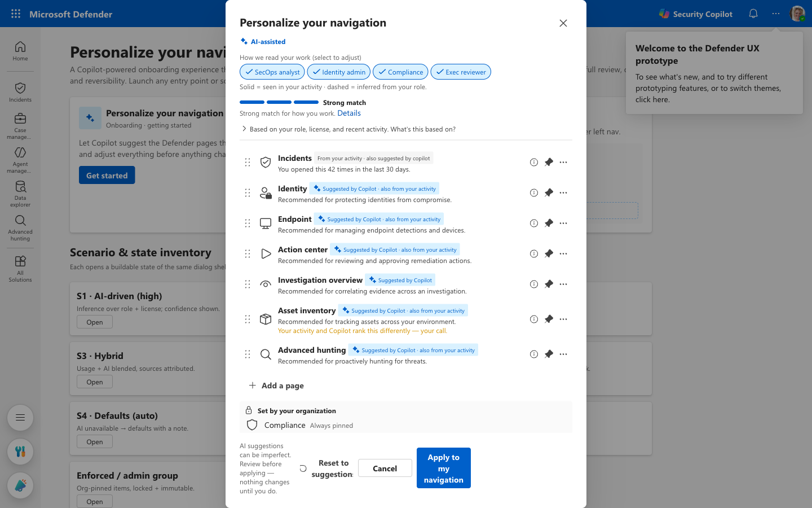Click info icon for Endpoint row
The height and width of the screenshot is (508, 812).
pyautogui.click(x=533, y=223)
